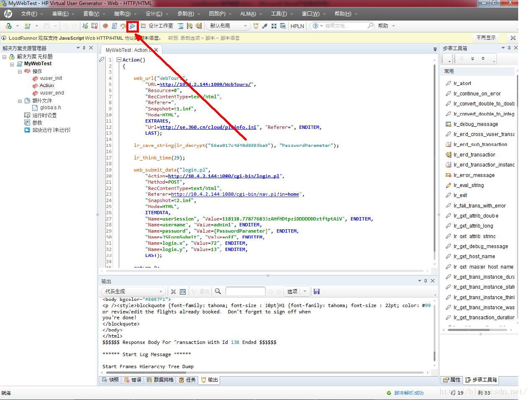Select lr_debug_message in Steps Toolbox
This screenshot has width=532, height=400.
476,124
